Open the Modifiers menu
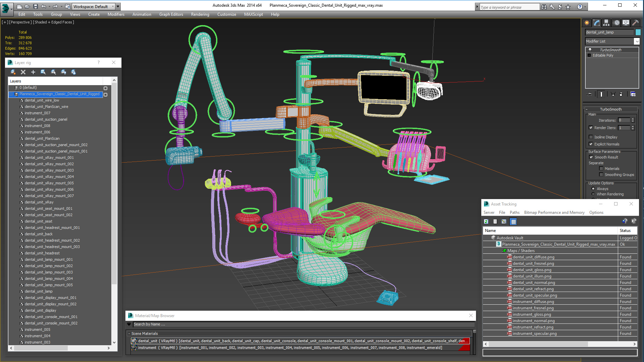This screenshot has width=644, height=362. (116, 14)
